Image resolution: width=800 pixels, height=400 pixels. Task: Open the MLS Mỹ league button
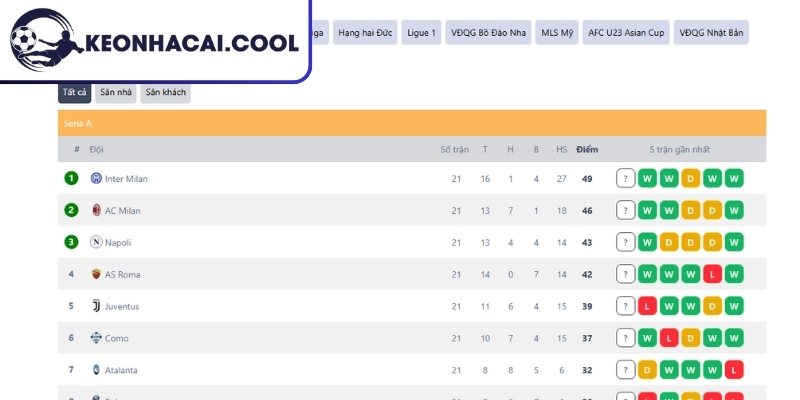point(557,33)
